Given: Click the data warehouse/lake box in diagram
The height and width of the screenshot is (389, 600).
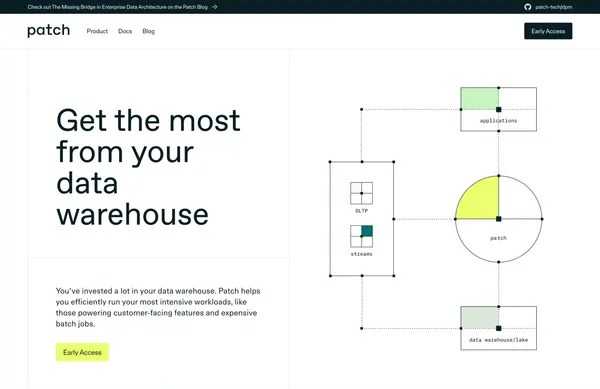Looking at the screenshot, I should point(499,328).
